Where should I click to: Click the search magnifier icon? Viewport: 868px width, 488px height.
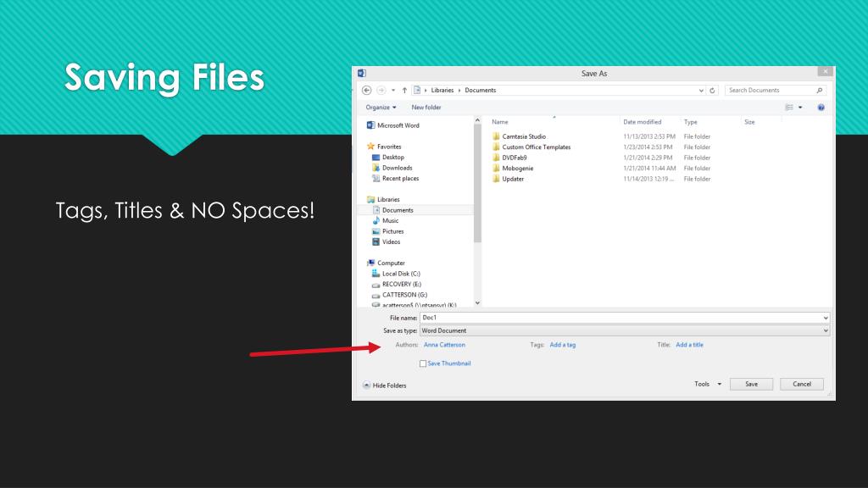820,90
